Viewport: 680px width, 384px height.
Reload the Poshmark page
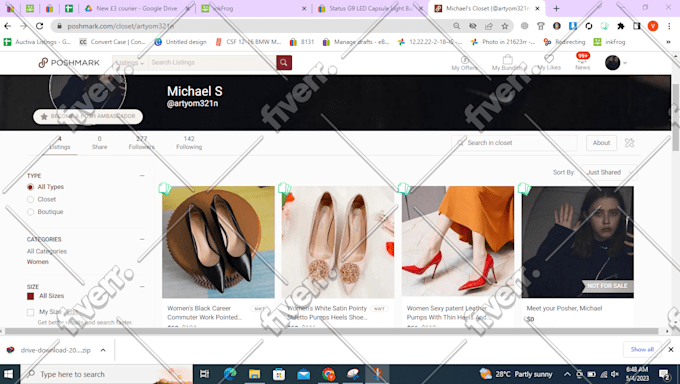(39, 26)
